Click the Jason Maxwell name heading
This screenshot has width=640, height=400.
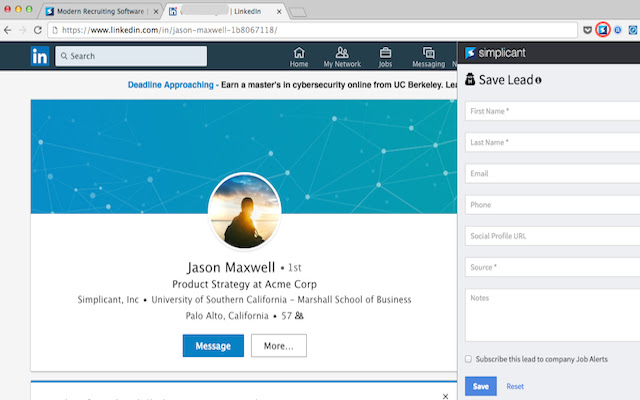[231, 267]
